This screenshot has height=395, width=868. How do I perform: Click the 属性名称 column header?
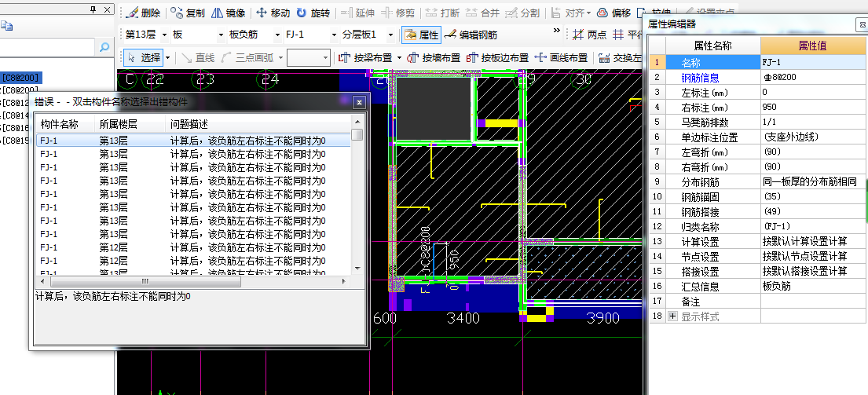(x=713, y=46)
